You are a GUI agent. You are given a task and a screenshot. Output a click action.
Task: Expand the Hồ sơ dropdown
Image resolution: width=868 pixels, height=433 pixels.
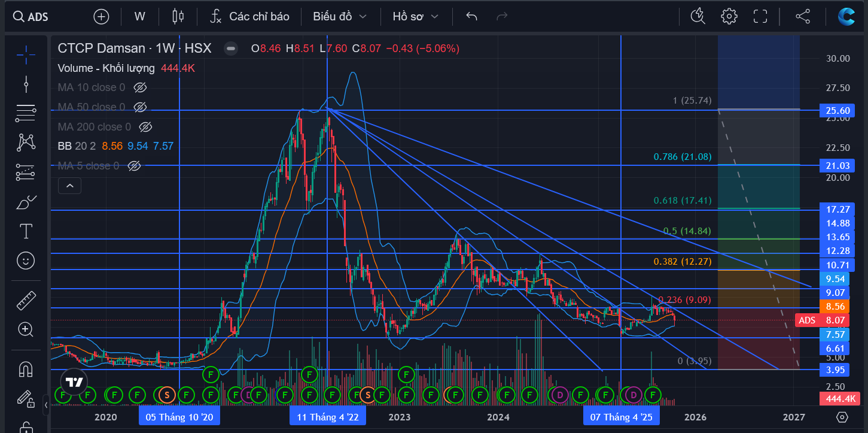(415, 16)
